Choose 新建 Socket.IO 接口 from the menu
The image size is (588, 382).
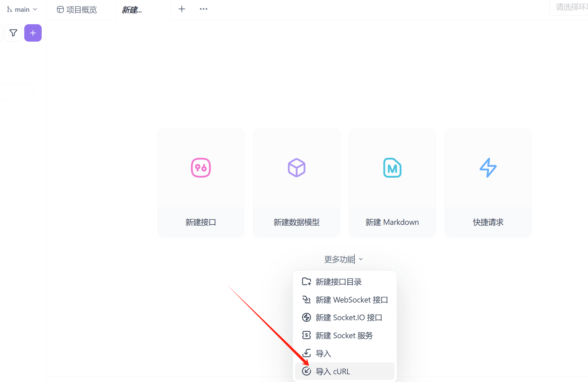click(345, 317)
